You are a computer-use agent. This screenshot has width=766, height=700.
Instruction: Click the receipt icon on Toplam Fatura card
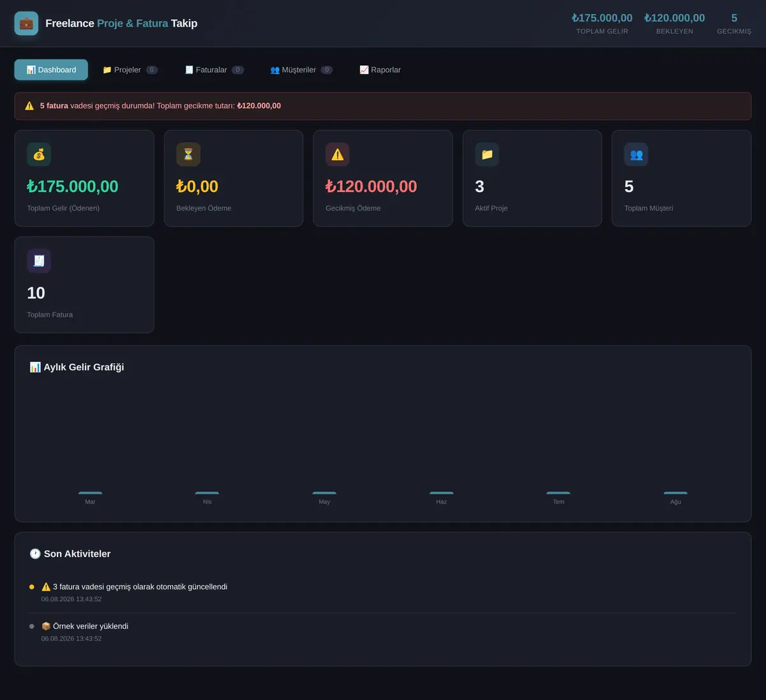tap(39, 261)
